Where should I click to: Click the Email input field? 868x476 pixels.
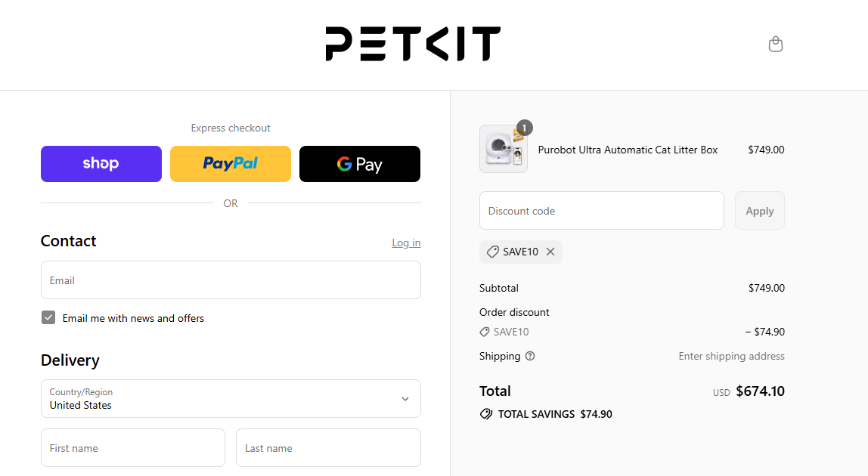pos(230,280)
